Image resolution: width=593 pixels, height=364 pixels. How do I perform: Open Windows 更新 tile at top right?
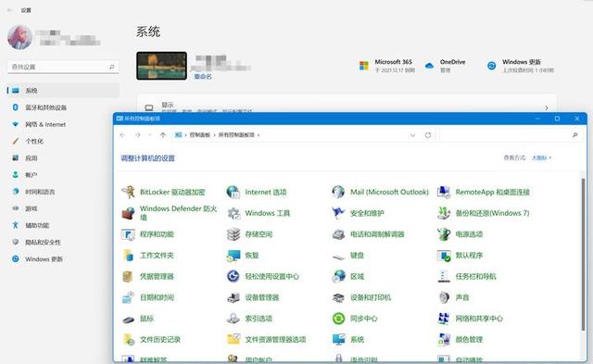point(520,66)
